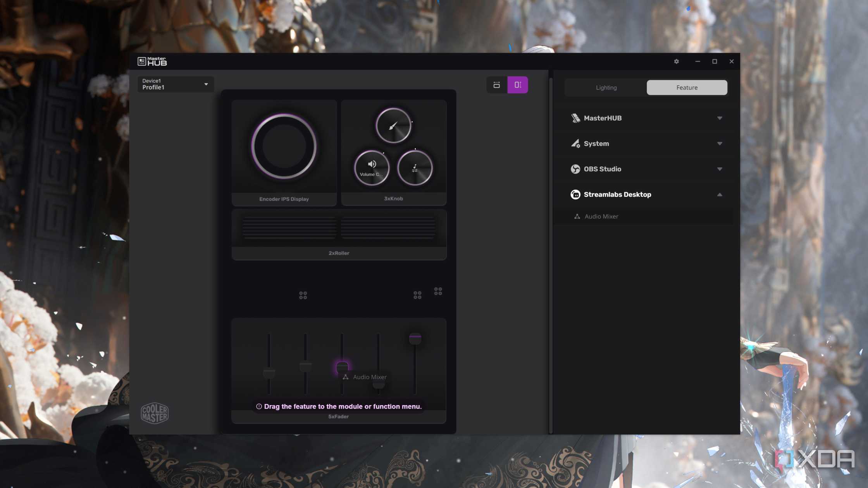Maximize the MasterHUB window
The image size is (868, 488).
coord(715,61)
